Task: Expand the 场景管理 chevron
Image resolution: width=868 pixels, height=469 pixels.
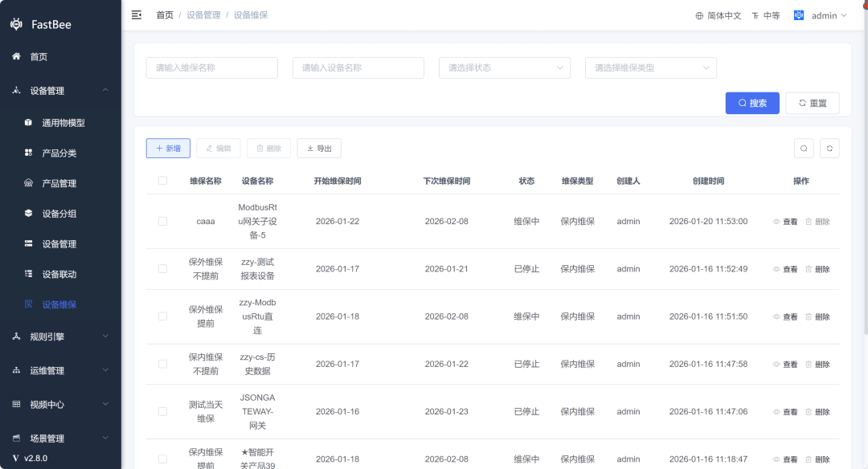Action: [x=105, y=438]
